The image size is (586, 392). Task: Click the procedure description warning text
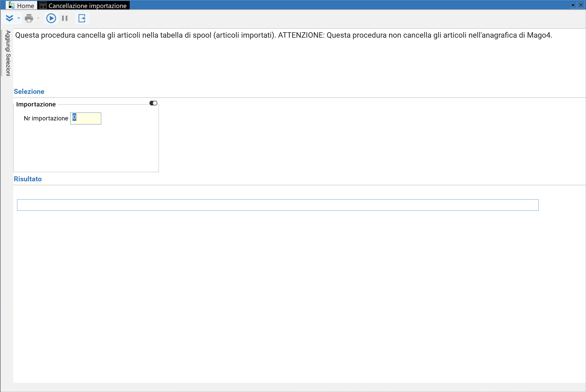284,35
